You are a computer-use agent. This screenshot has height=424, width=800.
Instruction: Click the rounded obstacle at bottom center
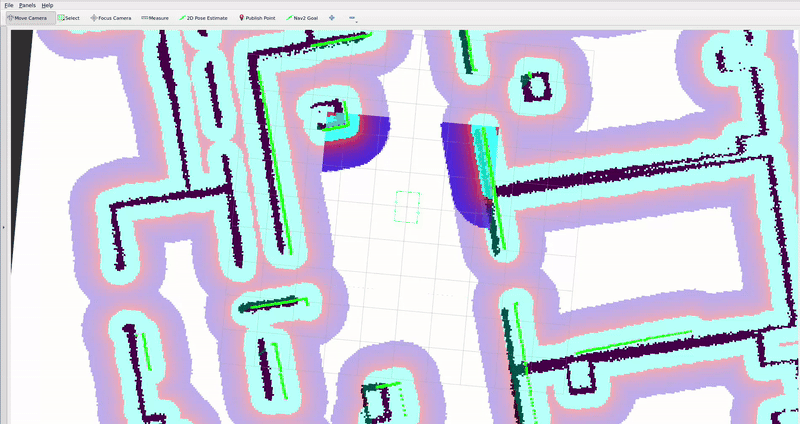click(x=378, y=395)
